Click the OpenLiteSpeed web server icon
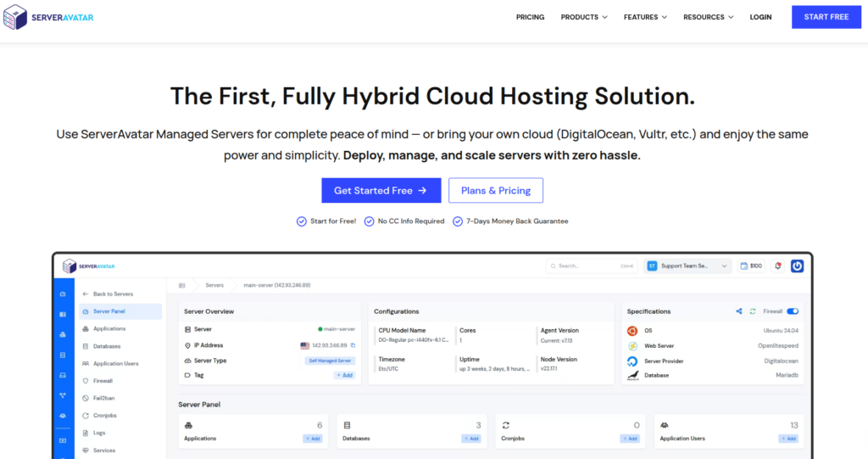Screen dimensions: 868x459 (x=632, y=346)
